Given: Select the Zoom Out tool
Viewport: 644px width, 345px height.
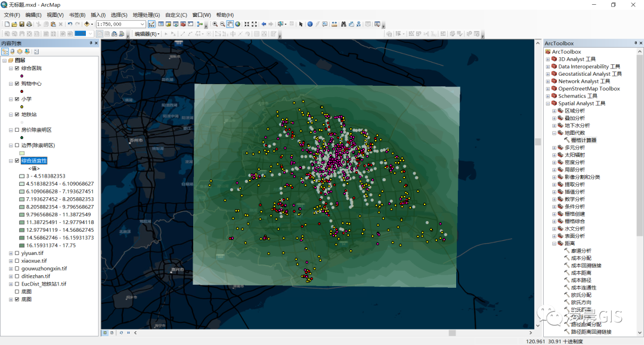Looking at the screenshot, I should (x=222, y=24).
